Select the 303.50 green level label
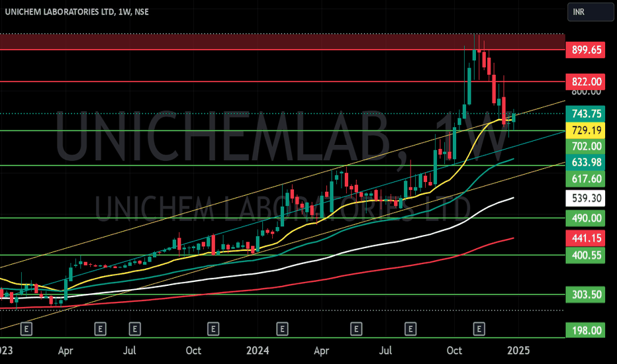This screenshot has height=364, width=617. tap(585, 295)
